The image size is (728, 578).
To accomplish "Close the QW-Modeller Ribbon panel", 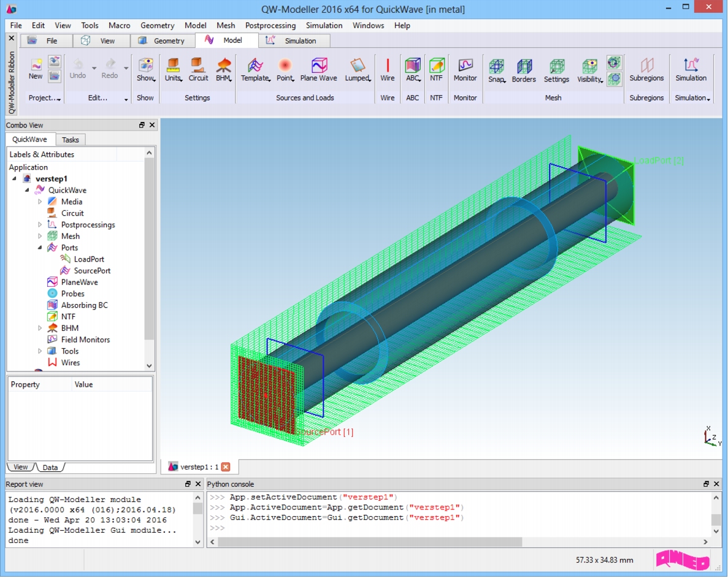I will (12, 38).
